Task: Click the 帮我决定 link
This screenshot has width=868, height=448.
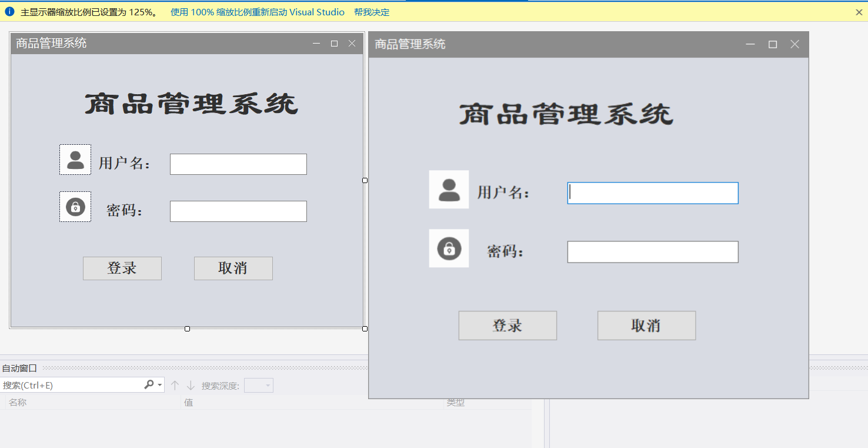Action: point(372,12)
